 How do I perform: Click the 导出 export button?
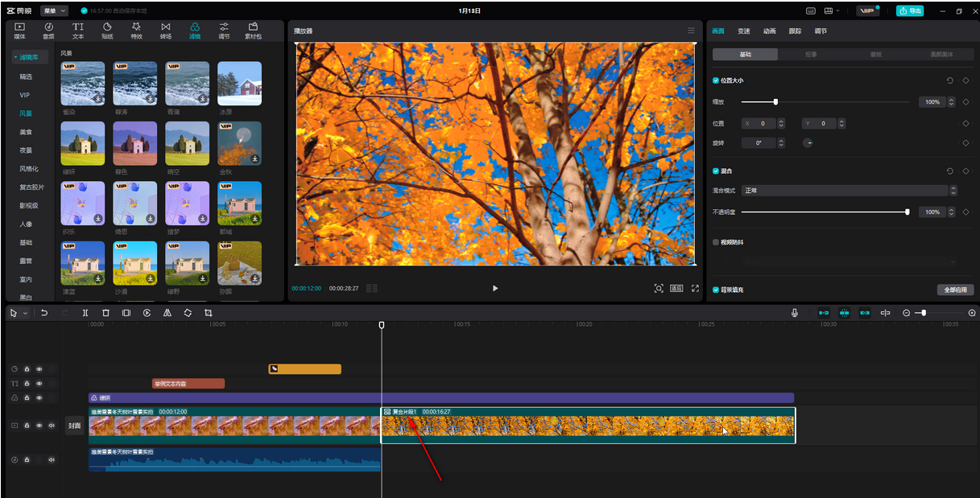[910, 10]
